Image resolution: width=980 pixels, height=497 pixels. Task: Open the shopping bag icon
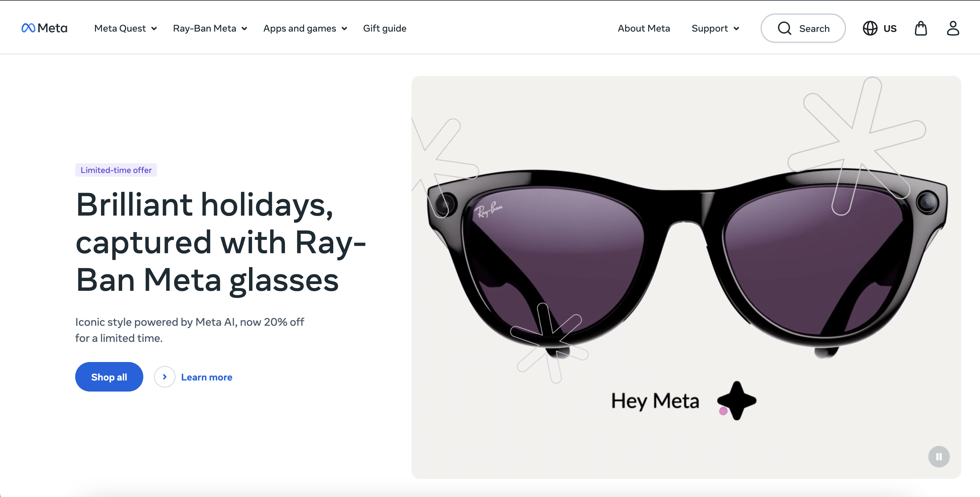pos(921,28)
